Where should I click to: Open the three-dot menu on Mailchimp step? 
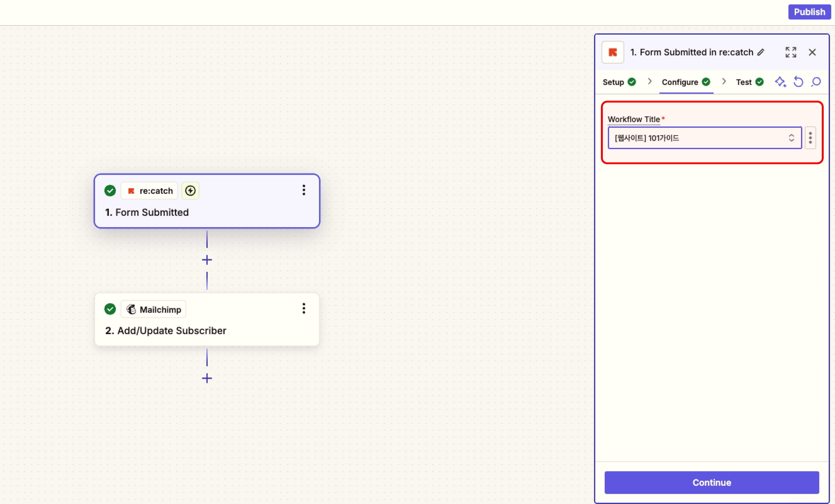click(304, 309)
